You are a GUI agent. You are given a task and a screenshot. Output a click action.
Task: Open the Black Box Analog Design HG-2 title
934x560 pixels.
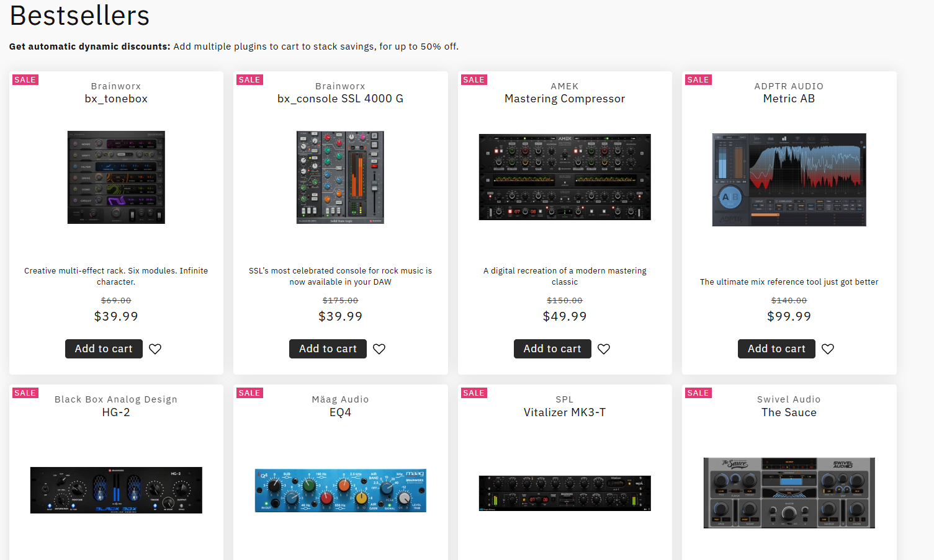pyautogui.click(x=115, y=412)
